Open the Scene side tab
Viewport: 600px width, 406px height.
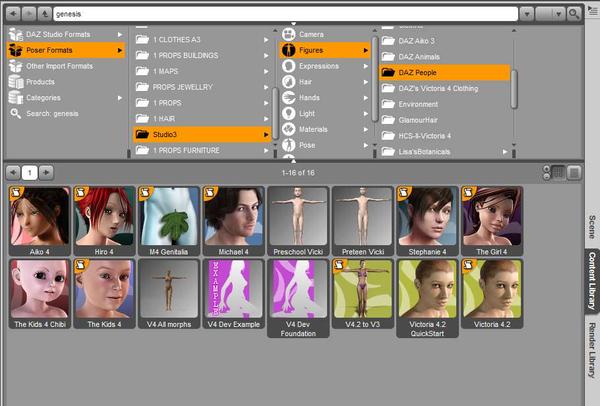592,227
